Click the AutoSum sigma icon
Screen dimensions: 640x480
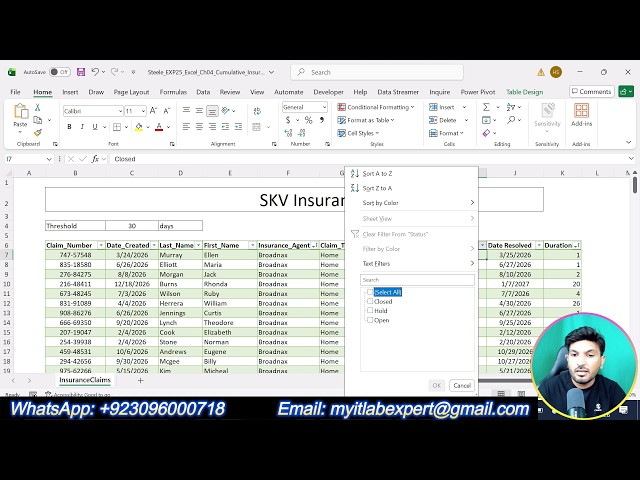point(486,107)
